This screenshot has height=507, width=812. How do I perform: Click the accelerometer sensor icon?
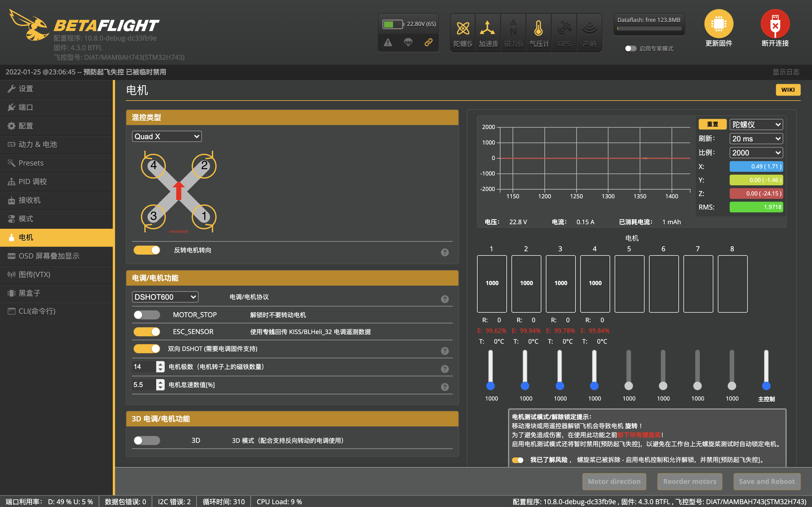point(487,28)
